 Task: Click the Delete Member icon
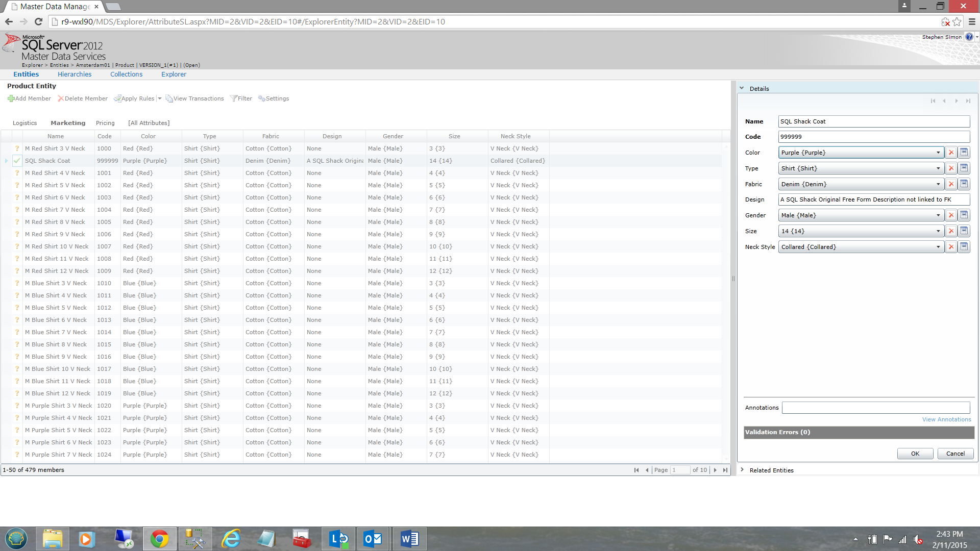61,98
